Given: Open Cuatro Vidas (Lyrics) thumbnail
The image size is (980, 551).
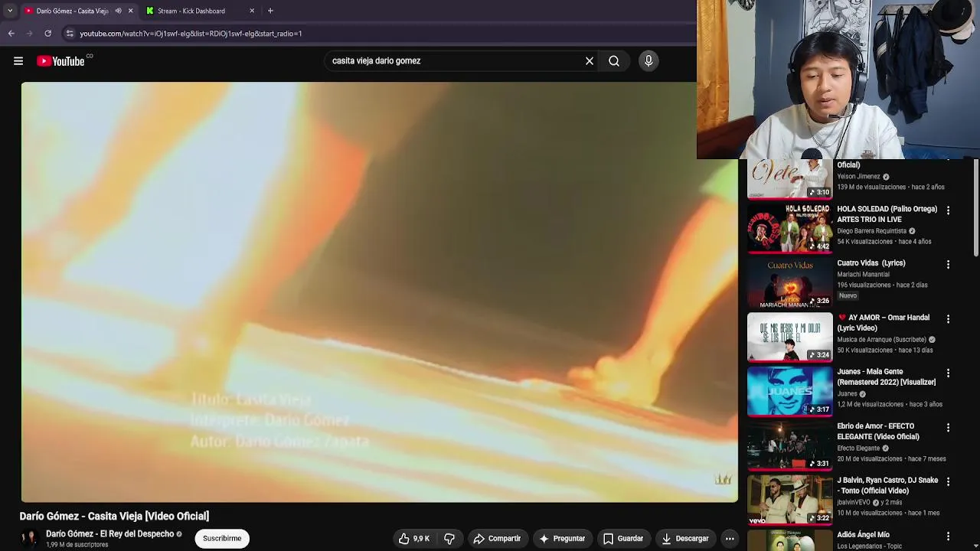Looking at the screenshot, I should click(789, 282).
